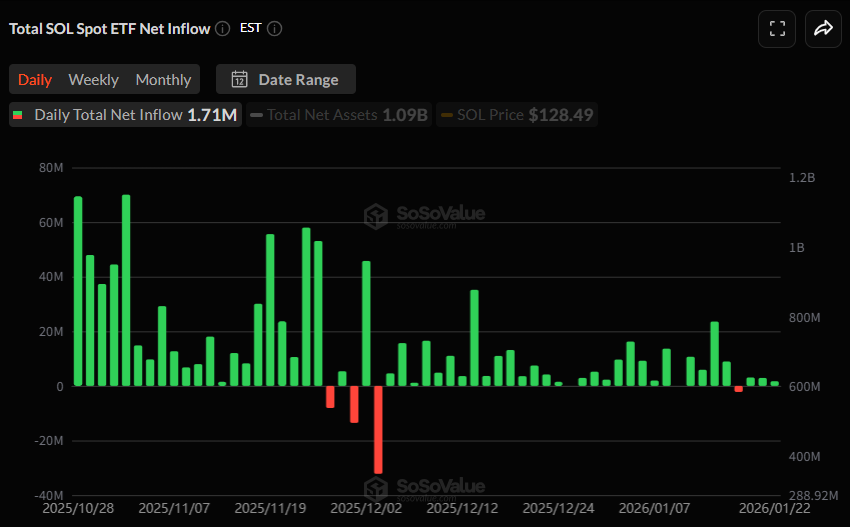Click the share arrow icon
850x527 pixels.
pos(823,29)
